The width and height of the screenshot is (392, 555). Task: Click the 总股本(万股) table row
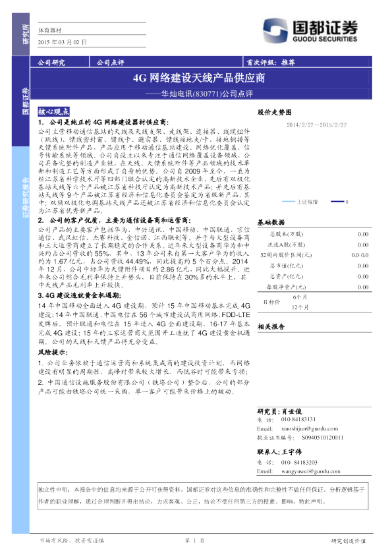[x=314, y=234]
